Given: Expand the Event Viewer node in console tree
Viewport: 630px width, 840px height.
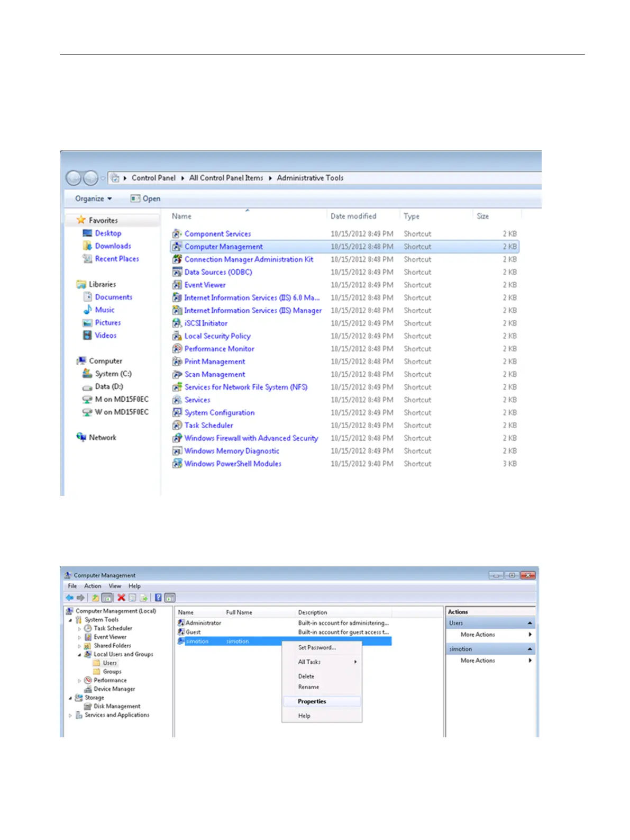Looking at the screenshot, I should (x=79, y=637).
